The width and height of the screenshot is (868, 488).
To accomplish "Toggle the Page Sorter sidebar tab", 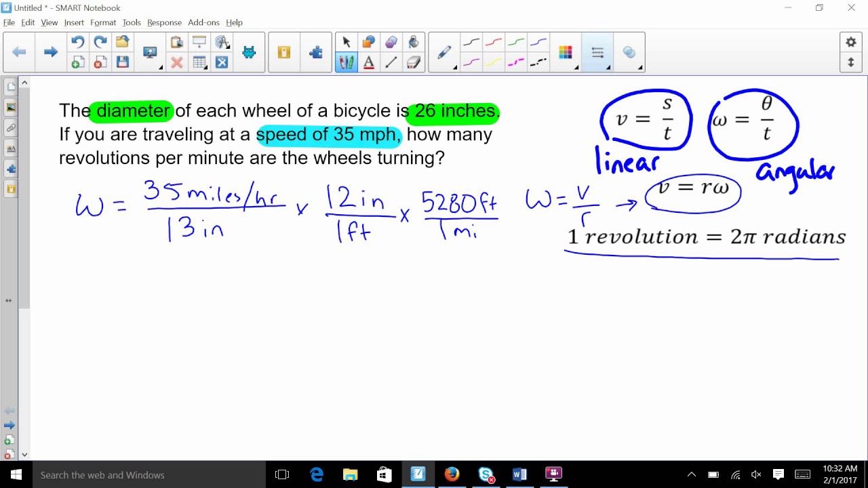I will click(x=11, y=87).
